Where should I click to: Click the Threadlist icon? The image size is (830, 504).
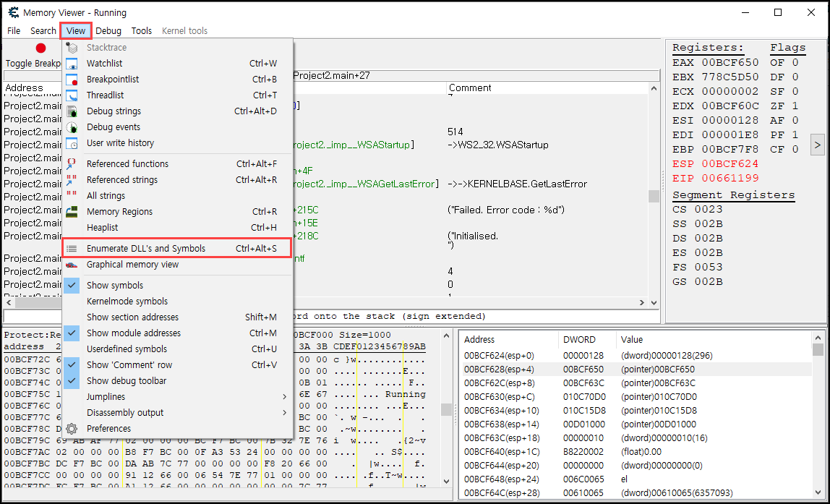(x=72, y=95)
